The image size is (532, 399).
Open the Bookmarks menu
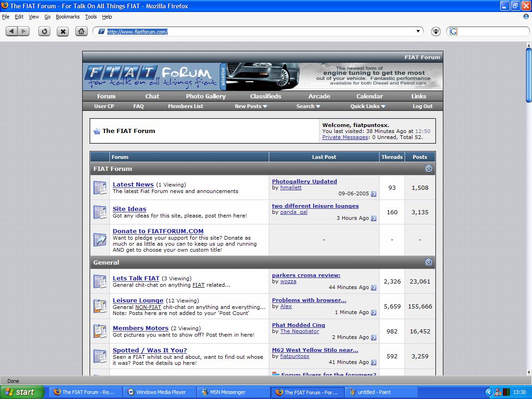67,17
